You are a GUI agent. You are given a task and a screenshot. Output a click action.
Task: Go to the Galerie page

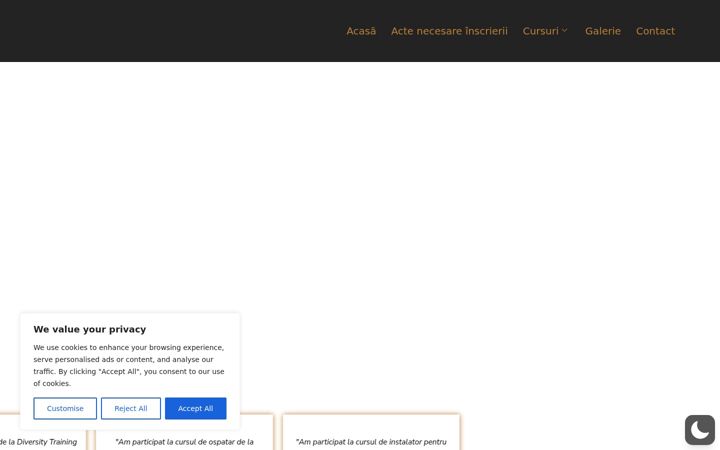602,31
